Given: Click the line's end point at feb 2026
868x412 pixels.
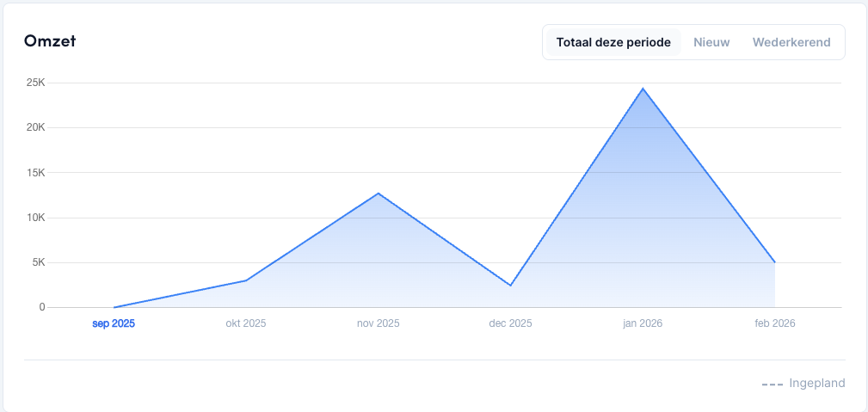Looking at the screenshot, I should coord(775,262).
